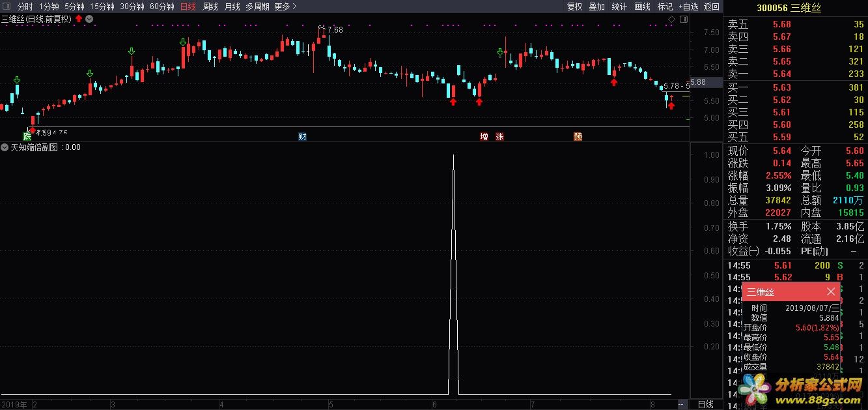This screenshot has height=410, width=868.
Task: Select the 60分钟 period tab
Action: 161,7
